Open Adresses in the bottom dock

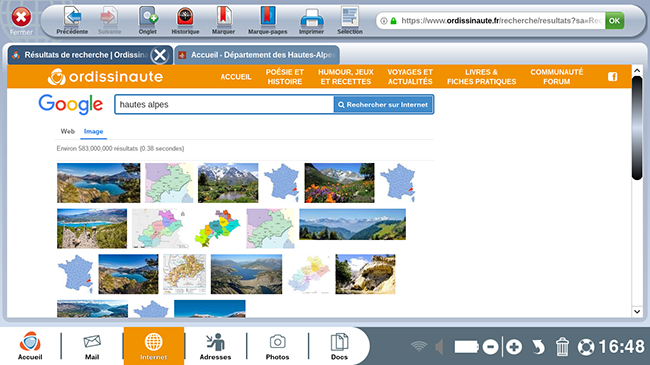[215, 346]
